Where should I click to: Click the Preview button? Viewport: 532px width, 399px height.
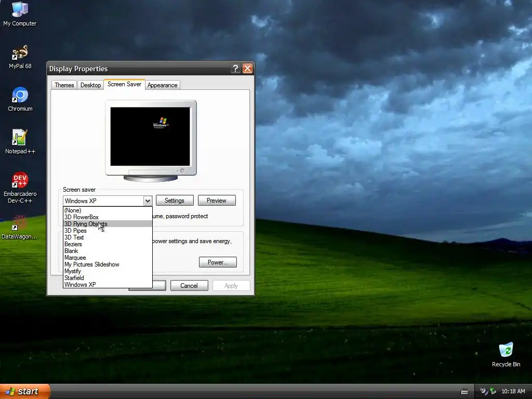tap(217, 201)
